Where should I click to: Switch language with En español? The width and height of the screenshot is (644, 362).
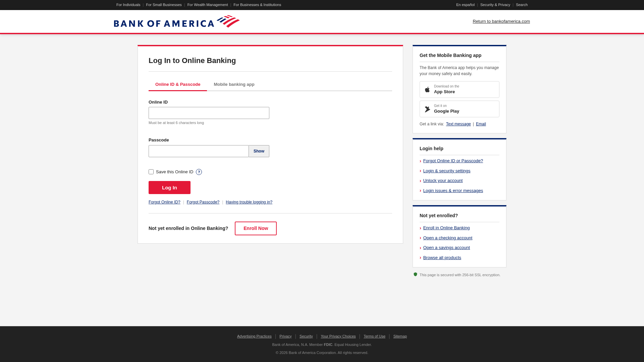pyautogui.click(x=465, y=5)
